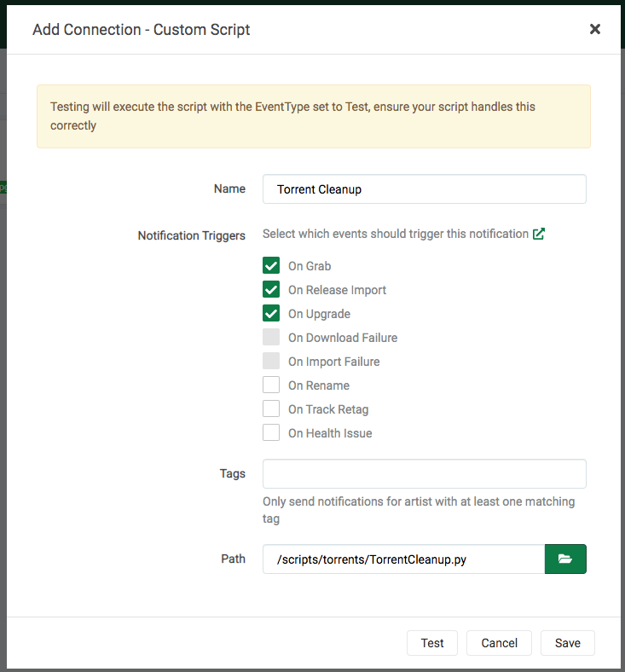Enable the On Health Issue notification

click(x=271, y=433)
